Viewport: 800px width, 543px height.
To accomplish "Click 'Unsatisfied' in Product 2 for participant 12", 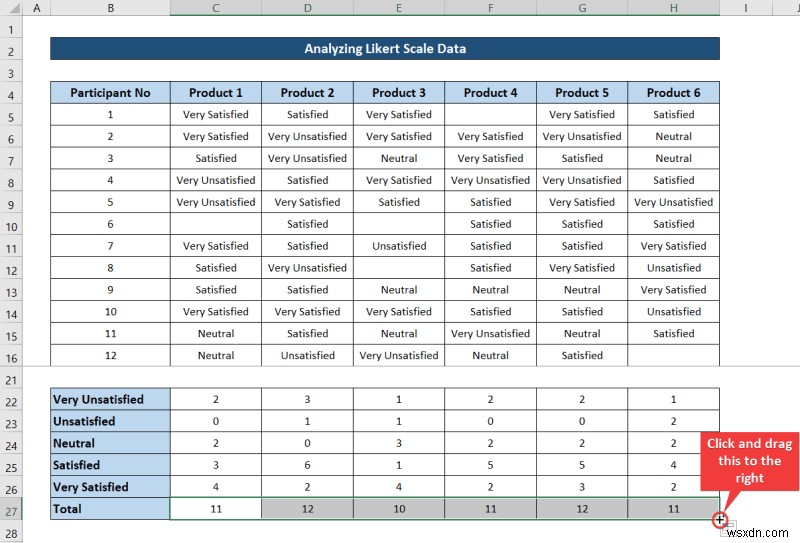I will click(307, 356).
